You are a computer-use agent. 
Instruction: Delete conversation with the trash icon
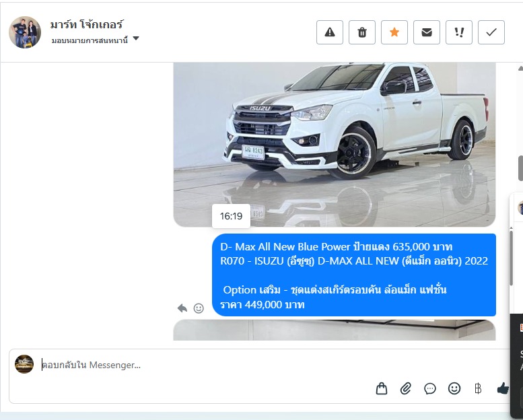click(362, 32)
